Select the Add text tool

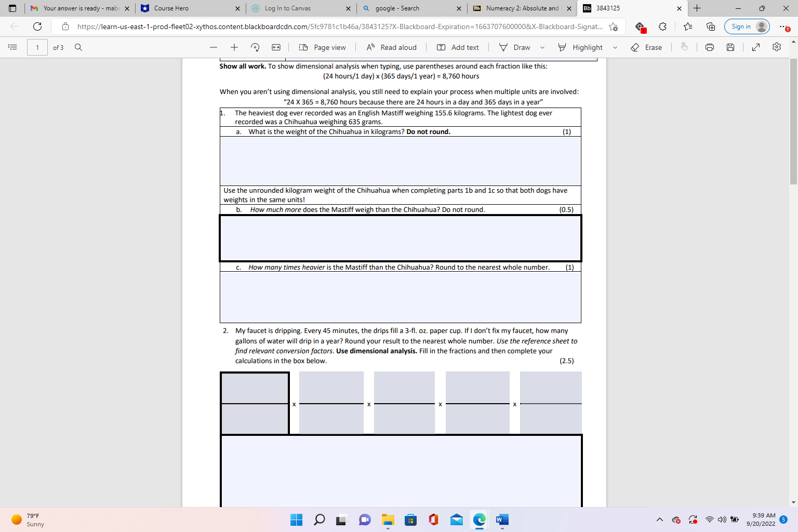458,47
